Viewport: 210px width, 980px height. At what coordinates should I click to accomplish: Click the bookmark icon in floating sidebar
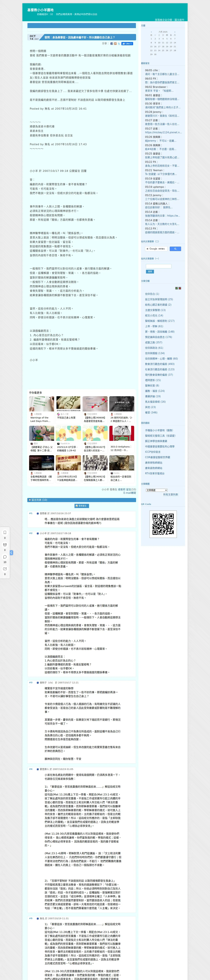[x=5, y=533]
